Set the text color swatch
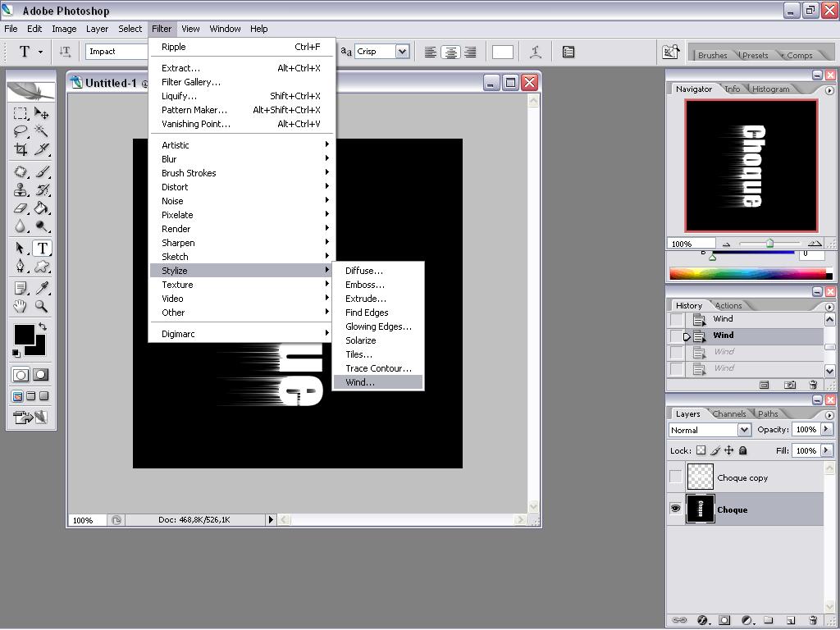 click(503, 52)
